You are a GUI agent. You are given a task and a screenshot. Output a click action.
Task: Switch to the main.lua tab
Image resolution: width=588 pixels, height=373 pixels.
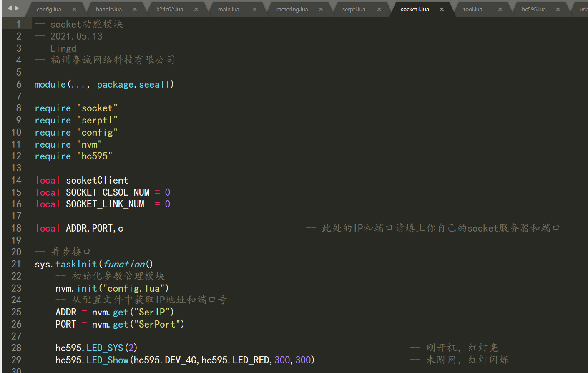(229, 9)
